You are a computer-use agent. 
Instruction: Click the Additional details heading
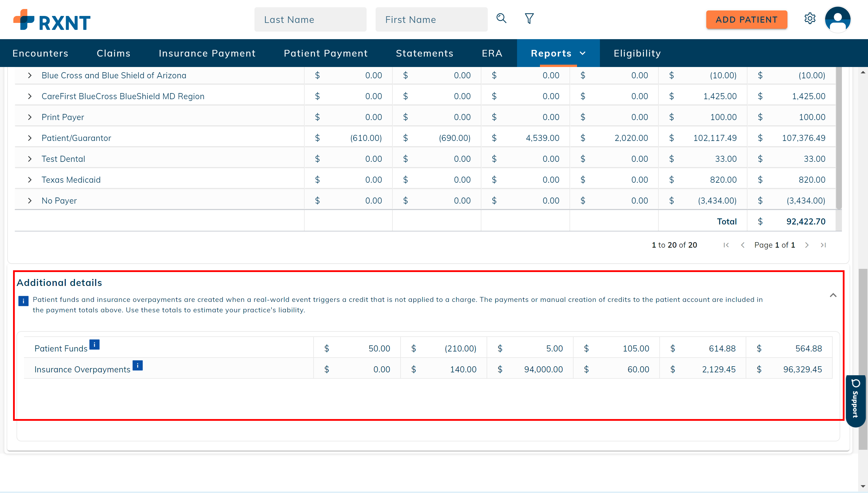pos(59,283)
